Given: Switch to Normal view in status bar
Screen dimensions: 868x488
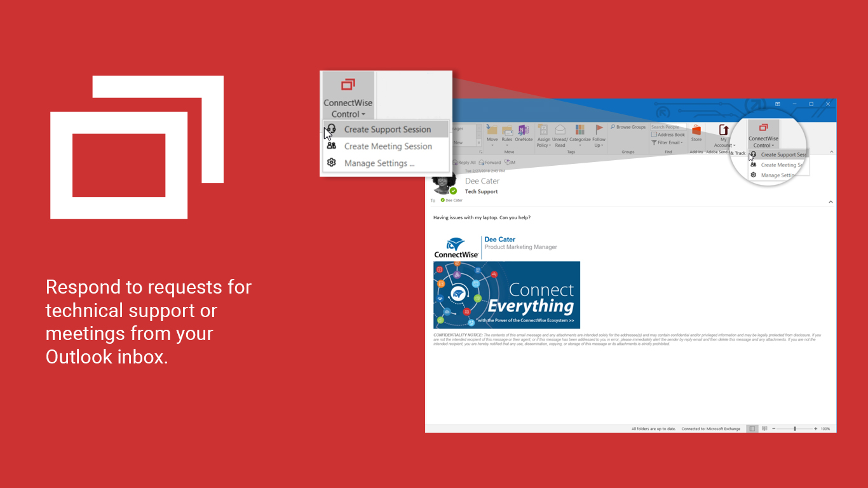Looking at the screenshot, I should click(x=752, y=429).
